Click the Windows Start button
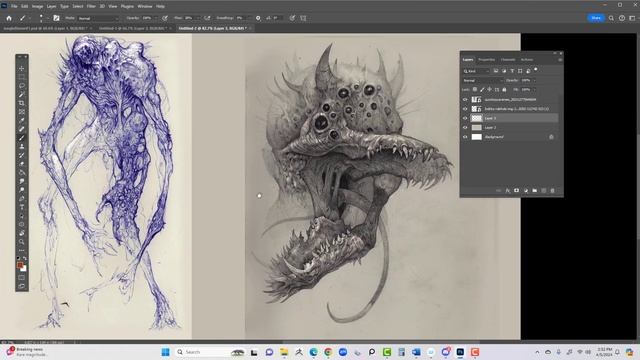 165,352
